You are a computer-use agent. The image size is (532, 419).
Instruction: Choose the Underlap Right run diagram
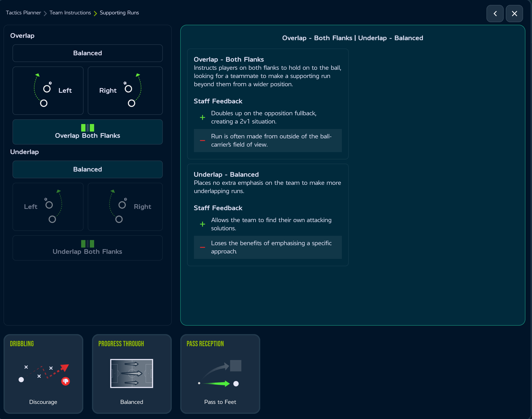point(125,207)
